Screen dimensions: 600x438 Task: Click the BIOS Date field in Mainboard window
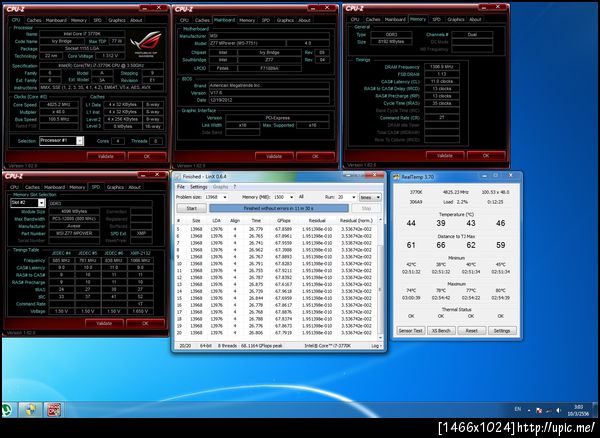point(269,100)
